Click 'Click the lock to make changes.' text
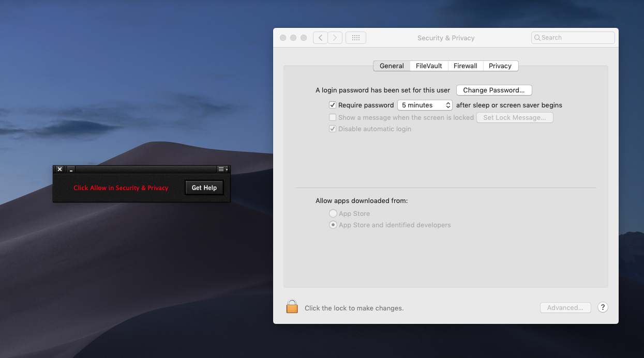Image resolution: width=644 pixels, height=358 pixels. [x=354, y=308]
